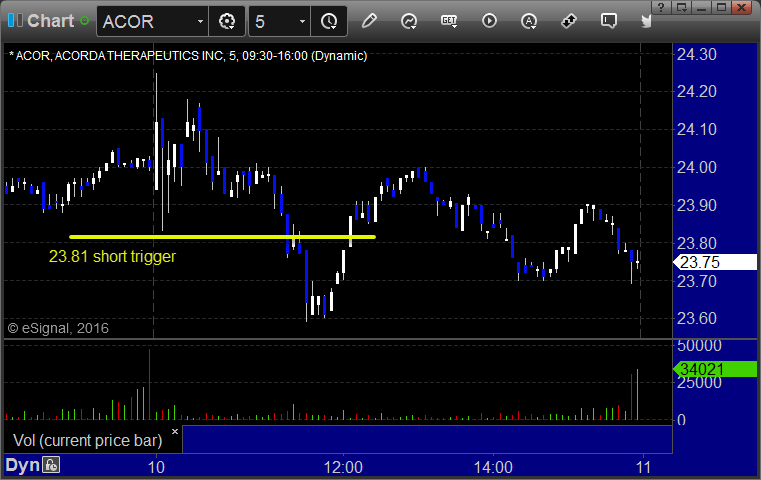Click the 24.00 price axis label
761x480 pixels.
click(x=696, y=167)
